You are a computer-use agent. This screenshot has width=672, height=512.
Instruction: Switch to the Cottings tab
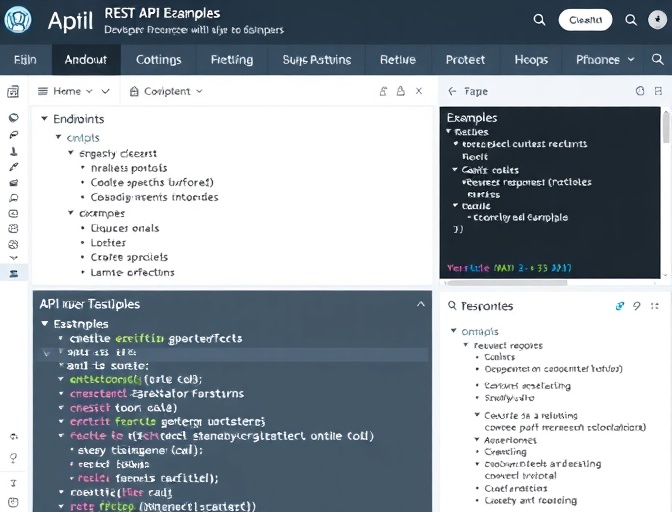pyautogui.click(x=158, y=60)
